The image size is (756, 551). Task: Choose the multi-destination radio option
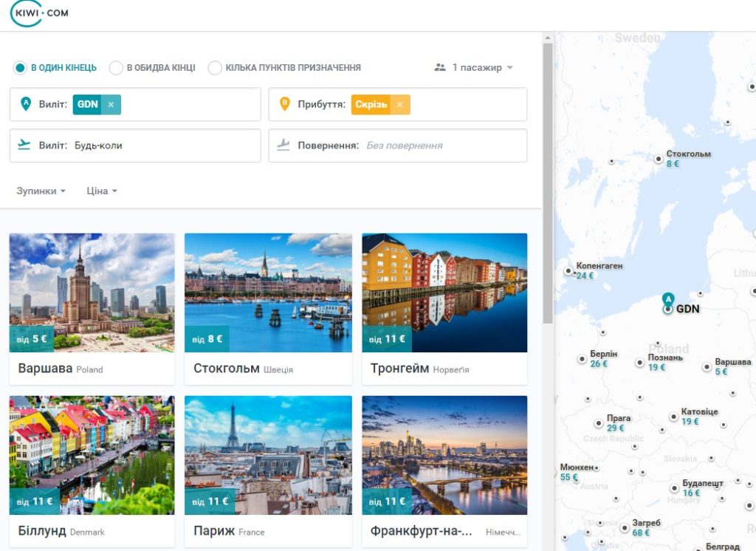[215, 67]
